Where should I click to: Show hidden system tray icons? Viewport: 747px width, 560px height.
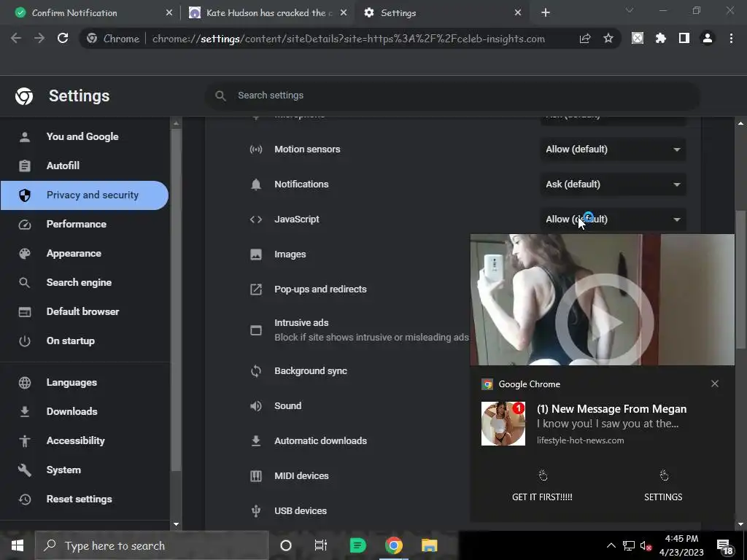(611, 545)
